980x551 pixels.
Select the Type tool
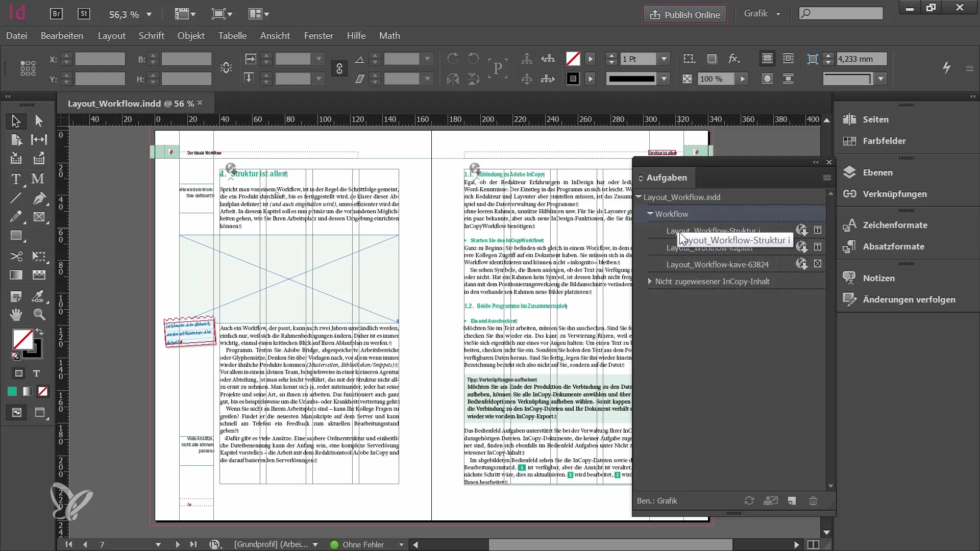coord(16,180)
